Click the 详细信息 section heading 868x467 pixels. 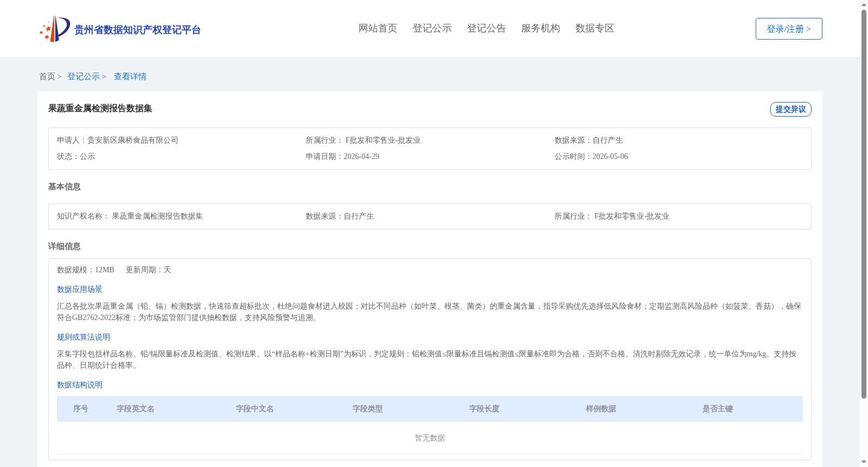tap(64, 246)
